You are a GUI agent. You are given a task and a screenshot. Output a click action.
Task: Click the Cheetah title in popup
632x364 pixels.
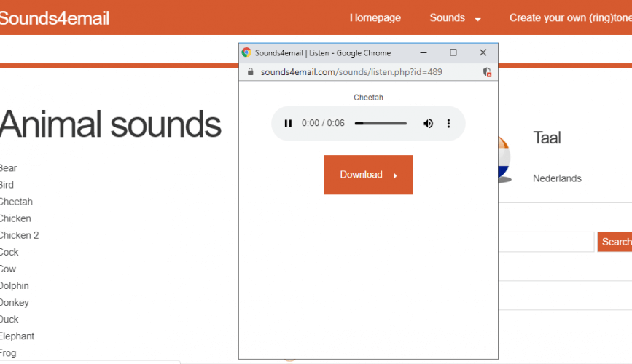[368, 98]
